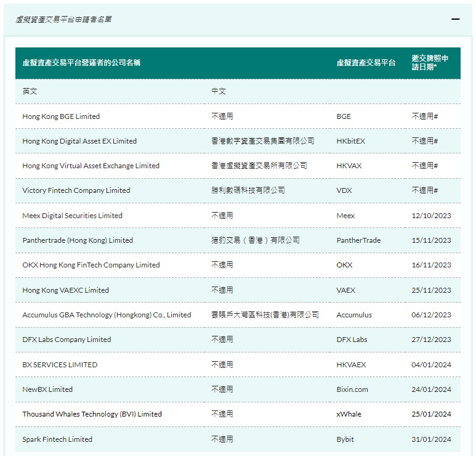This screenshot has height=456, width=476.
Task: Select Victory Fintech Company Limited row name
Action: point(76,190)
